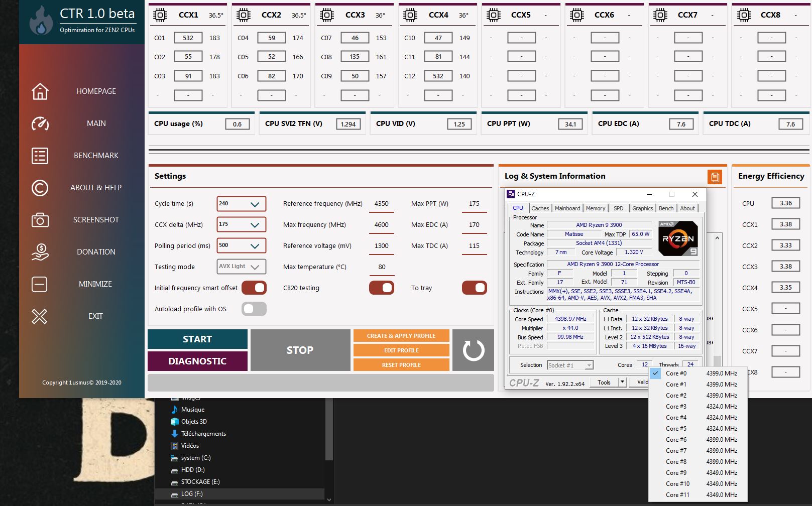The width and height of the screenshot is (812, 506).
Task: Click the arrow next to CPU-Z Tools
Action: coord(622,382)
